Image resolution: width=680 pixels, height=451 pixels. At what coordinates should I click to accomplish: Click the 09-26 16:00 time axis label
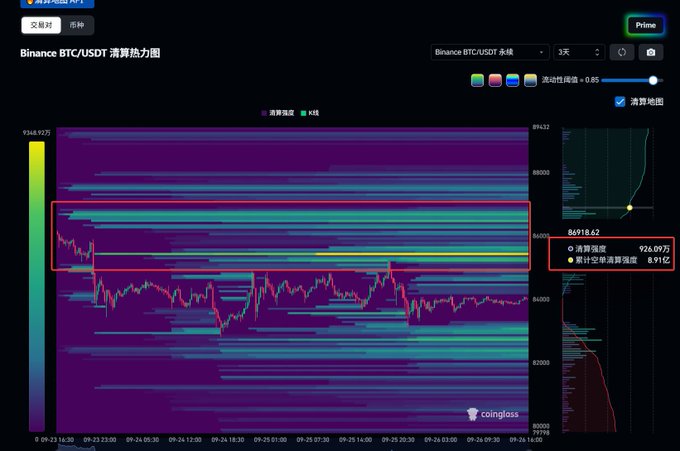(x=526, y=440)
